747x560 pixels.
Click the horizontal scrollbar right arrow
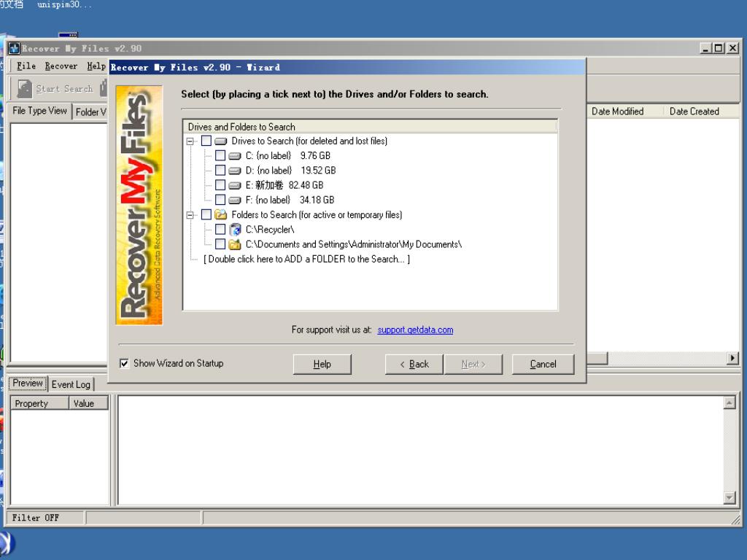(732, 358)
